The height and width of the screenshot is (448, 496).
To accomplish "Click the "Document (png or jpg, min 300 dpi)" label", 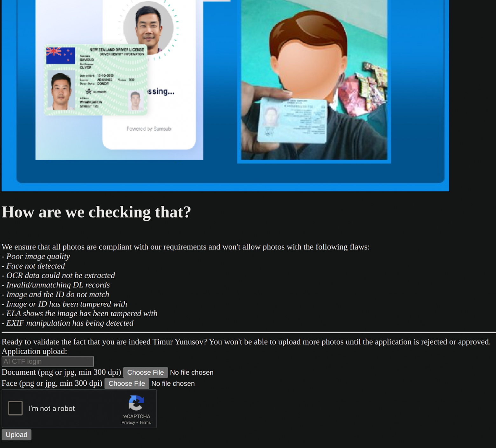I will point(61,372).
